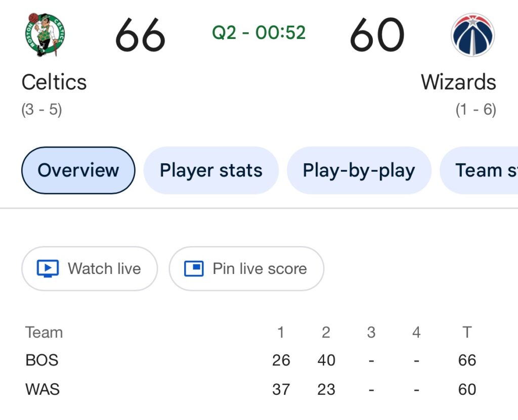Switch to Play-by-play tab
Screen dimensions: 518x420
coord(359,170)
